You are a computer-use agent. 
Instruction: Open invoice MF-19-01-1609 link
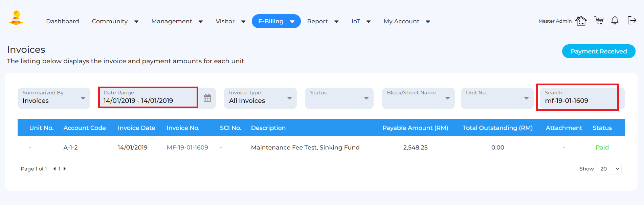(187, 147)
